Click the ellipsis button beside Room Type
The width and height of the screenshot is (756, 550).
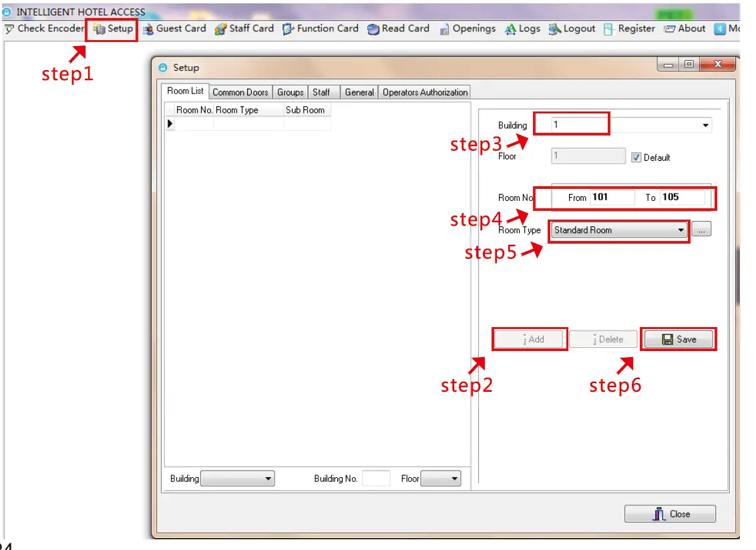701,230
